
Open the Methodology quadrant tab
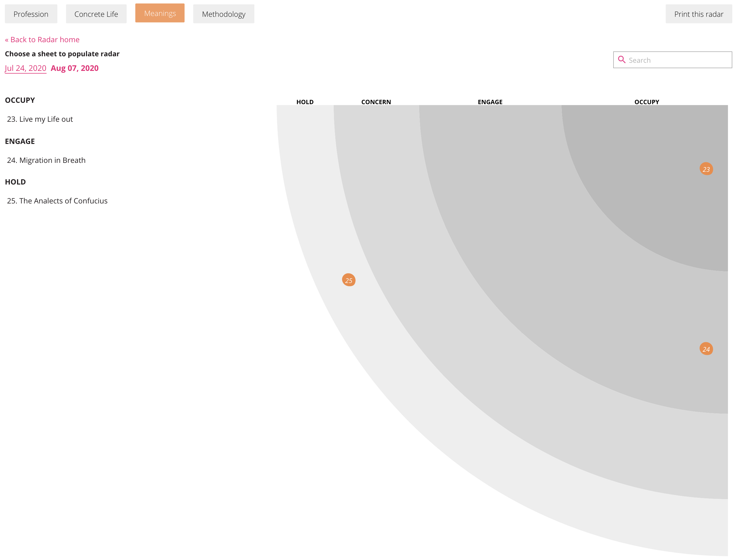pos(224,14)
